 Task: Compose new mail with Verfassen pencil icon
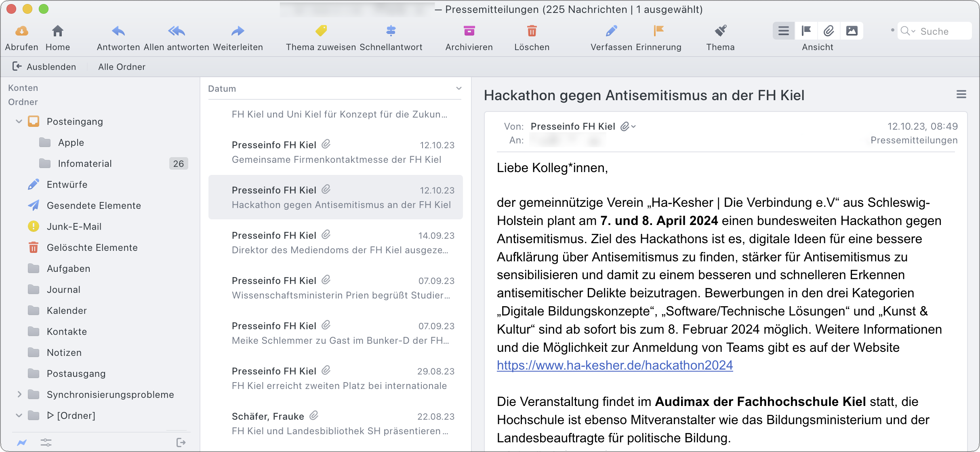[611, 31]
